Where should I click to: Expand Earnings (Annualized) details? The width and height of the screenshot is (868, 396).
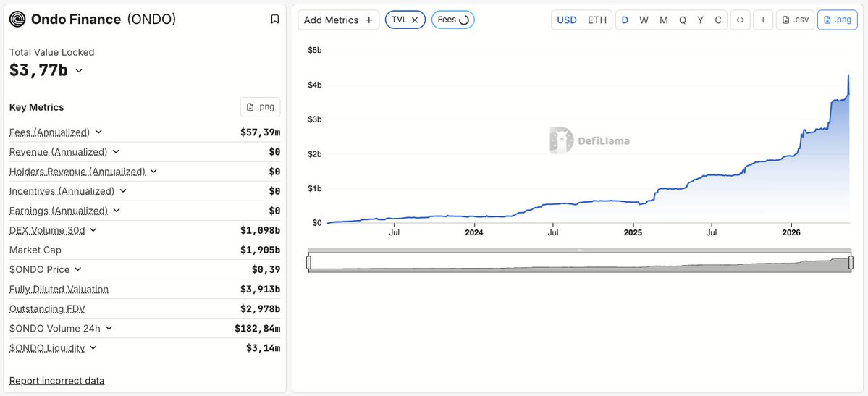[117, 211]
